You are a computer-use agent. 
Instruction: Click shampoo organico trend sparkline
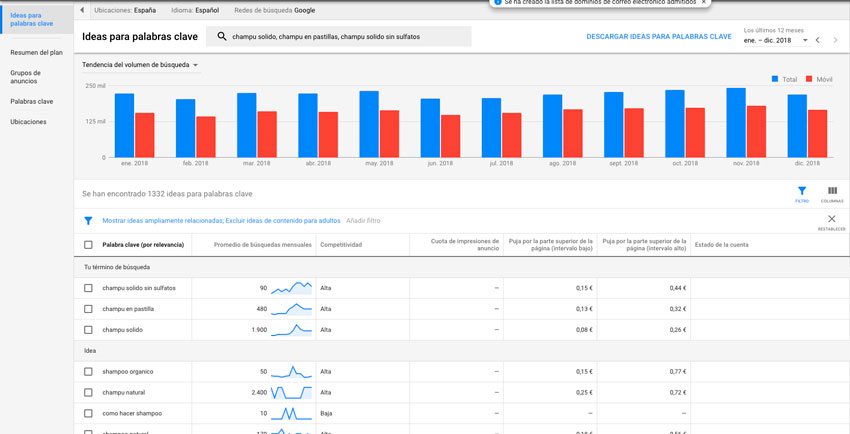pos(292,371)
